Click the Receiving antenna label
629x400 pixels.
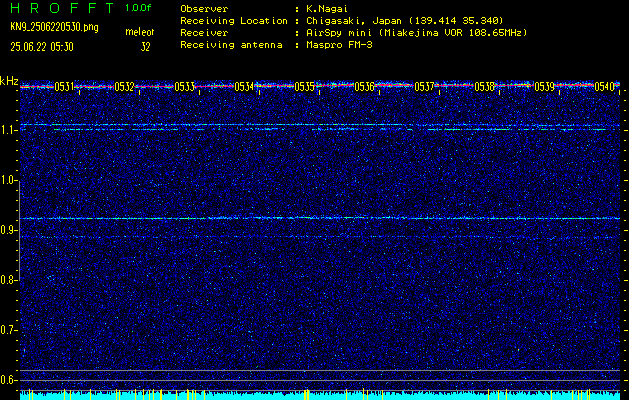(x=231, y=45)
